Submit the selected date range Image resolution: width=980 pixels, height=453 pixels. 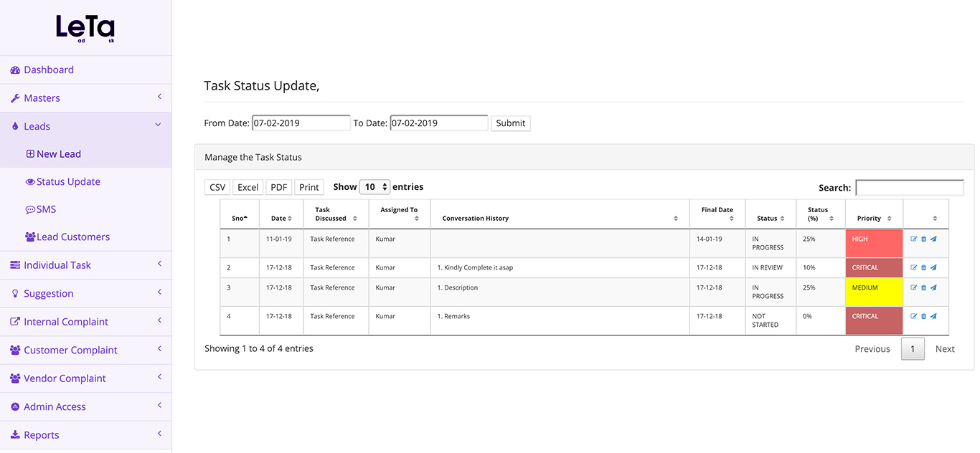[510, 123]
